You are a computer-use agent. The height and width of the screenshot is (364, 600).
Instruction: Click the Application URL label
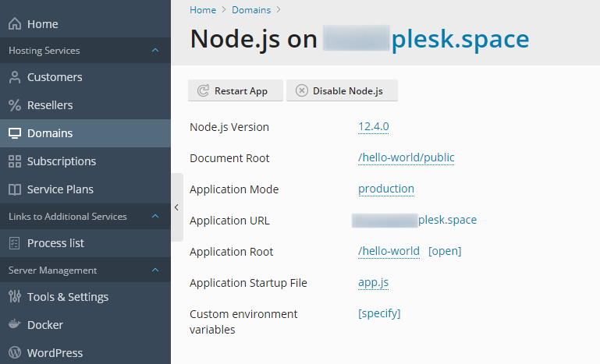pos(229,221)
